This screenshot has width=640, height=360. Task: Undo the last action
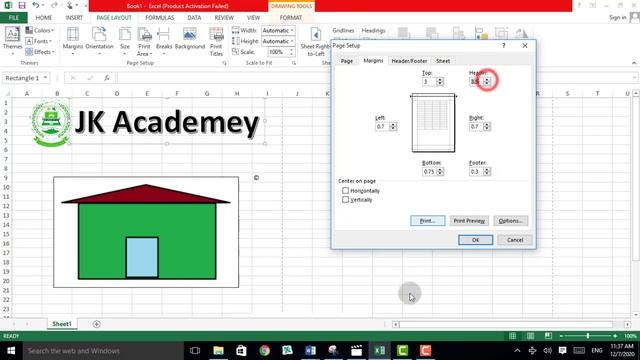[x=36, y=5]
